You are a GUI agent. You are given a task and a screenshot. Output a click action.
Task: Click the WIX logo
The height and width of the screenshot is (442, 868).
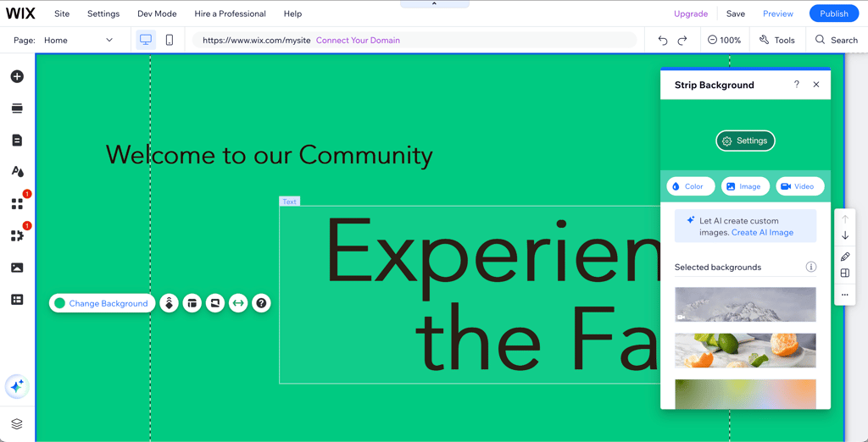point(20,14)
